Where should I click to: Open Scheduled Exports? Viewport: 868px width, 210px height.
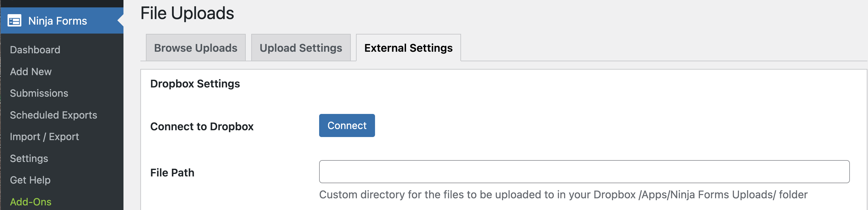click(53, 115)
